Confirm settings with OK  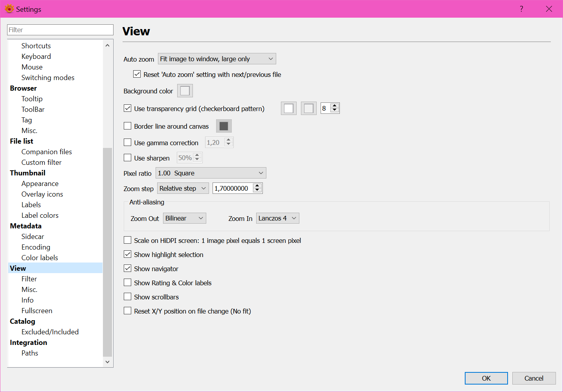(486, 378)
